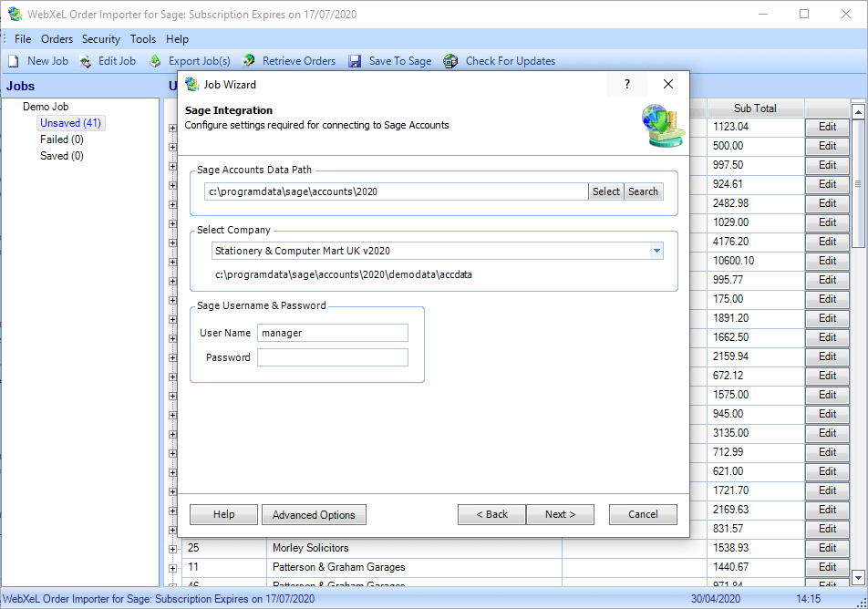Expand the order row with sub total 10600.10
The height and width of the screenshot is (609, 868).
(x=172, y=262)
